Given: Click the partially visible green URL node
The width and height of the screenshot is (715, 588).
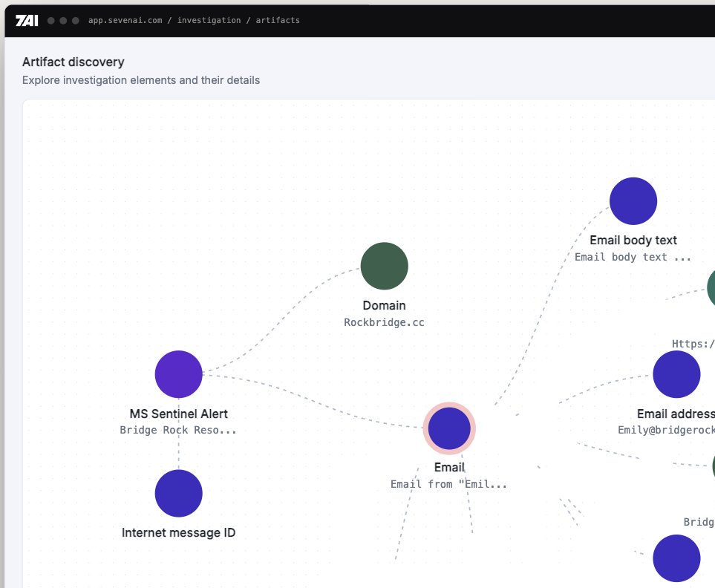Looking at the screenshot, I should click(711, 288).
